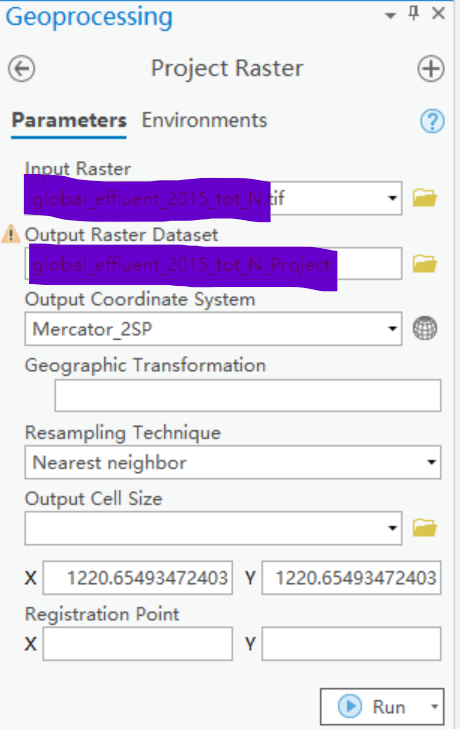Browse for Input Raster with folder icon
Screen dimensions: 460x729
click(425, 198)
